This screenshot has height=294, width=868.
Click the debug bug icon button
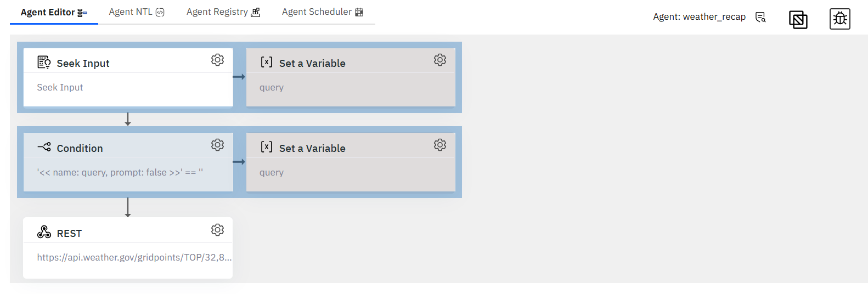840,19
